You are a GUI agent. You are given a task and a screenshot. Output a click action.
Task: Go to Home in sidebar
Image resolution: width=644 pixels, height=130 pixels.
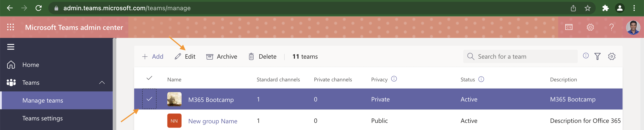tap(30, 65)
